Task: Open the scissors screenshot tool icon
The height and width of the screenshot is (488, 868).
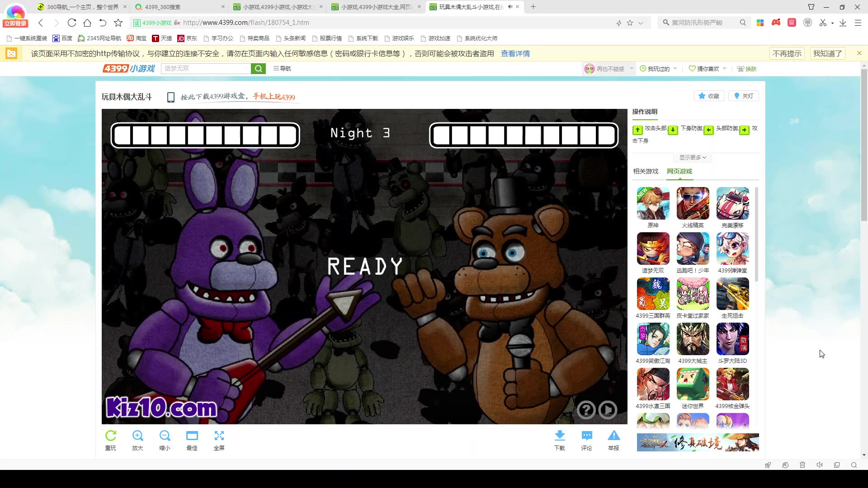Action: 823,23
